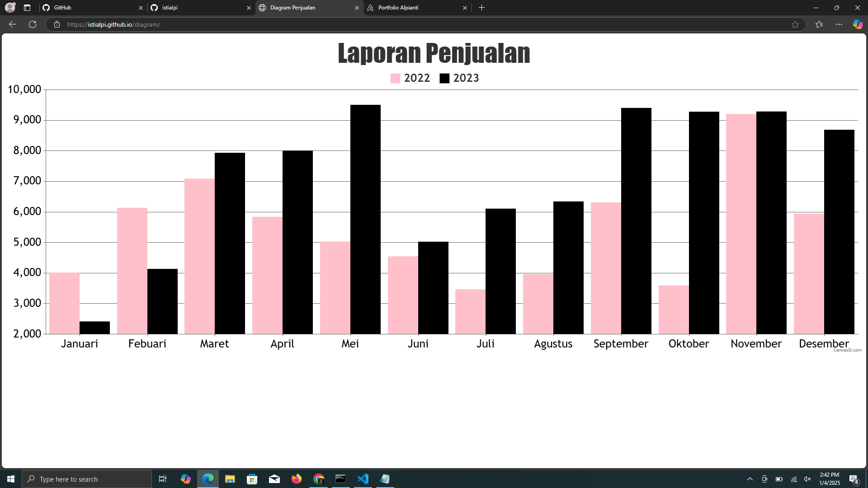Open browser Settings and more menu
Viewport: 868px width, 488px height.
click(x=839, y=24)
